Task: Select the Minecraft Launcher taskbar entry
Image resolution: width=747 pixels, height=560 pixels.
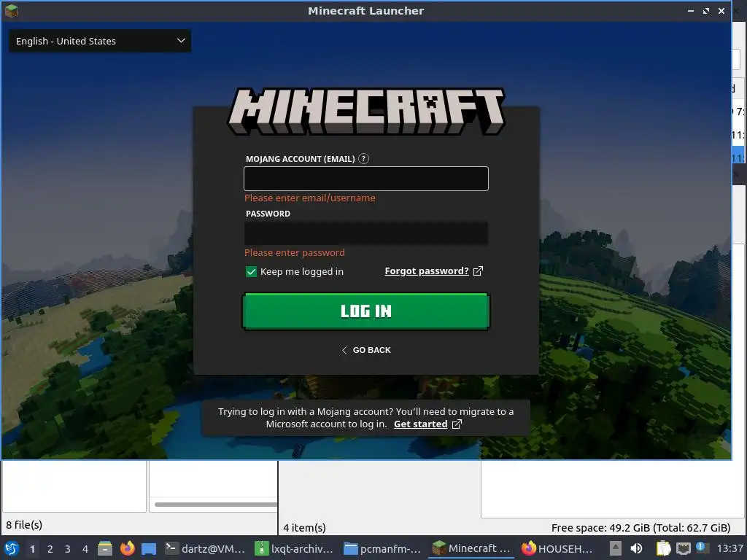Action: tap(471, 548)
